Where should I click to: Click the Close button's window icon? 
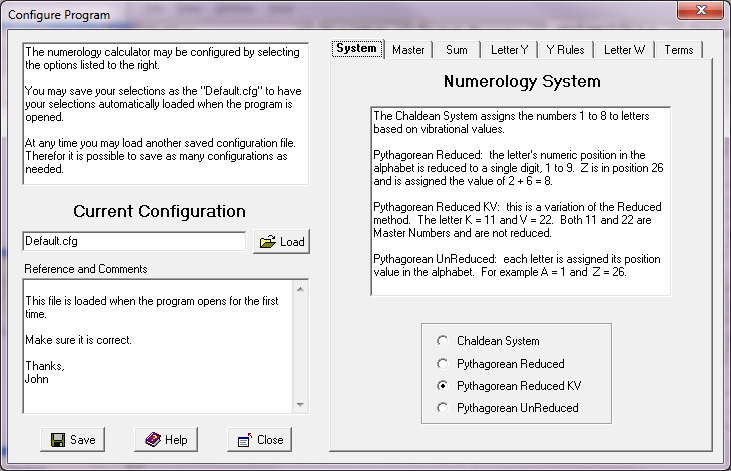(244, 440)
